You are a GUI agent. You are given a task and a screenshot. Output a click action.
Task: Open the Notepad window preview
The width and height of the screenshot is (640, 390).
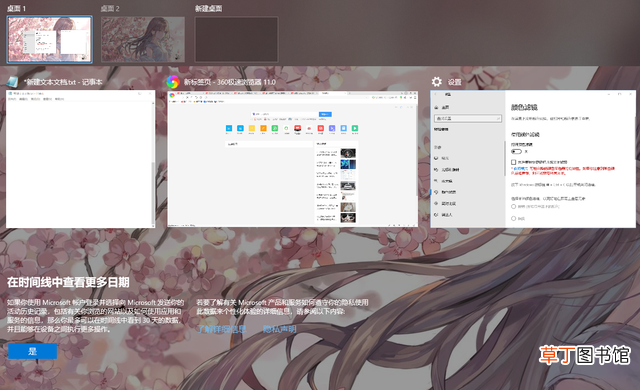80,159
